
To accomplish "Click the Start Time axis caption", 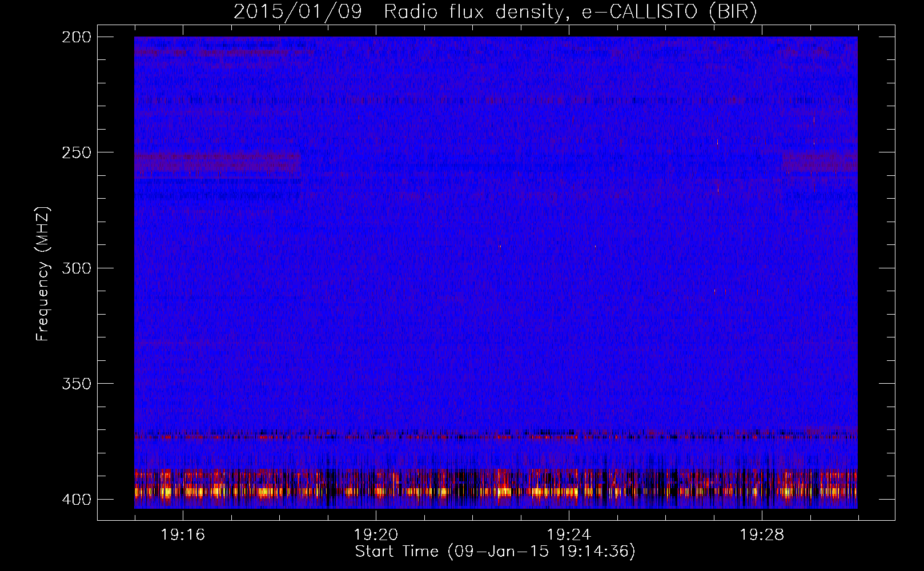I will [x=495, y=552].
